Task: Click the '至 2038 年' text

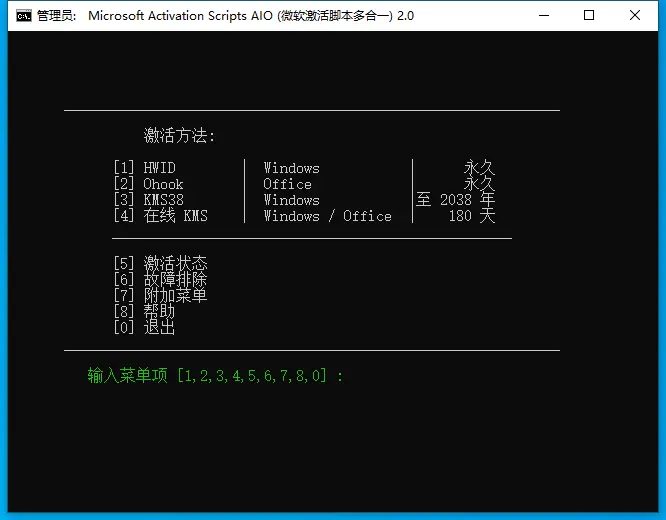Action: point(455,200)
